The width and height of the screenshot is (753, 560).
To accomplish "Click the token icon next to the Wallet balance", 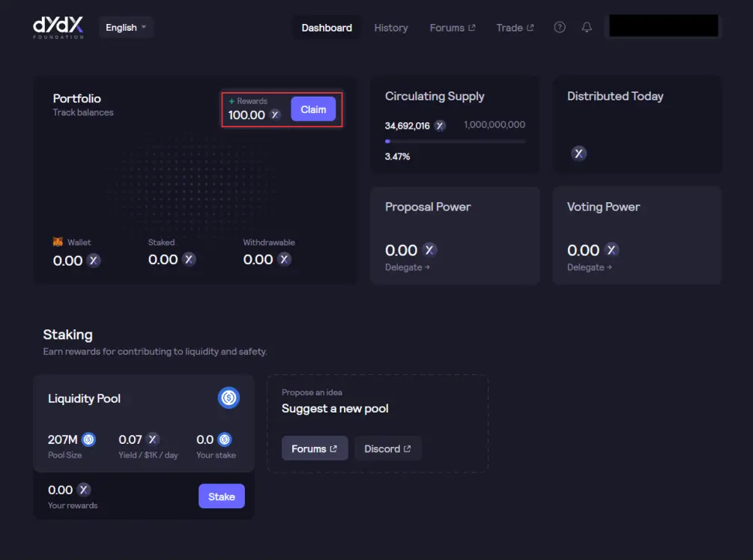I will [94, 261].
